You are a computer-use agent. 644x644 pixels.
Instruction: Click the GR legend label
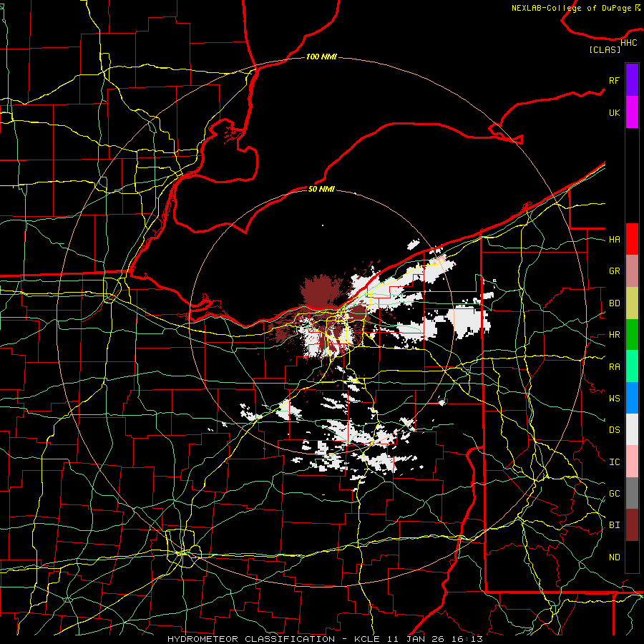click(614, 271)
